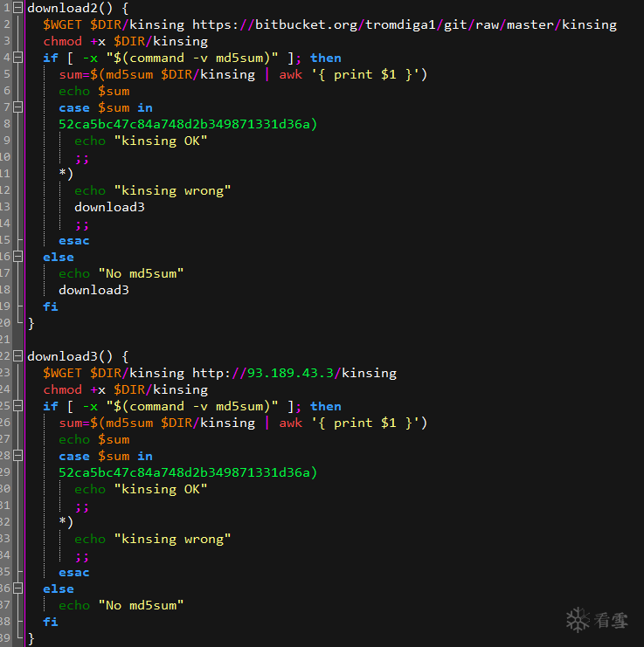Collapse the download2() function fold at line 1
644x647 pixels.
point(17,8)
